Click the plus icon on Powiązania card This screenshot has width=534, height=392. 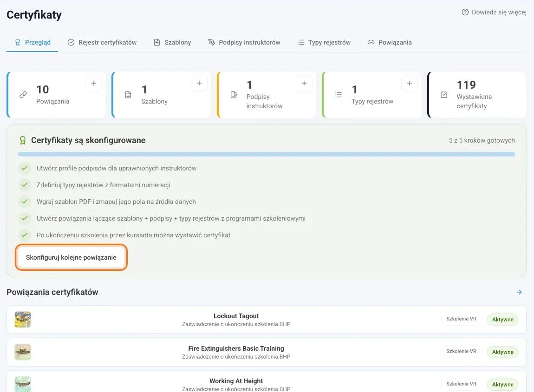94,83
